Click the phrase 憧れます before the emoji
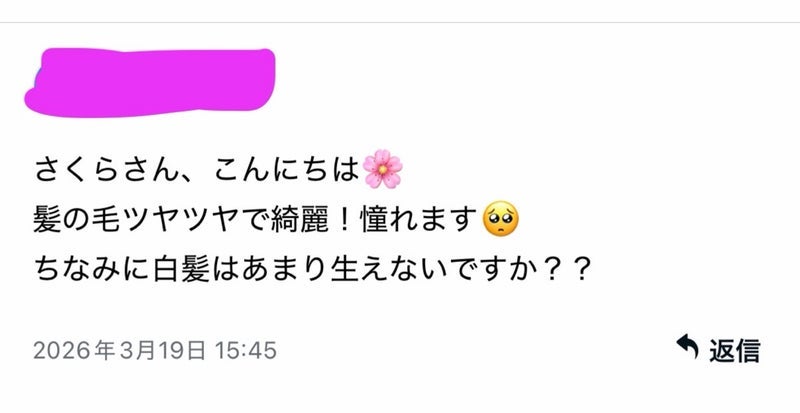800x413 pixels. point(419,220)
